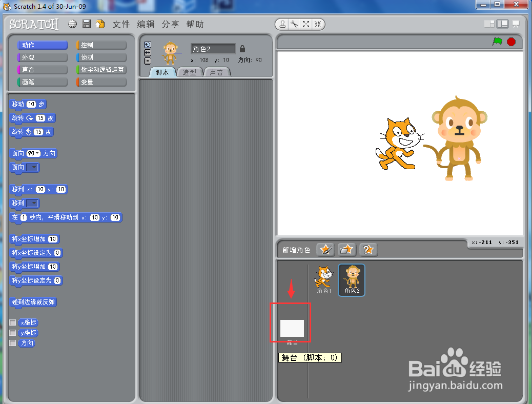Select the 侦测 block category
This screenshot has width=532, height=404.
coord(101,57)
